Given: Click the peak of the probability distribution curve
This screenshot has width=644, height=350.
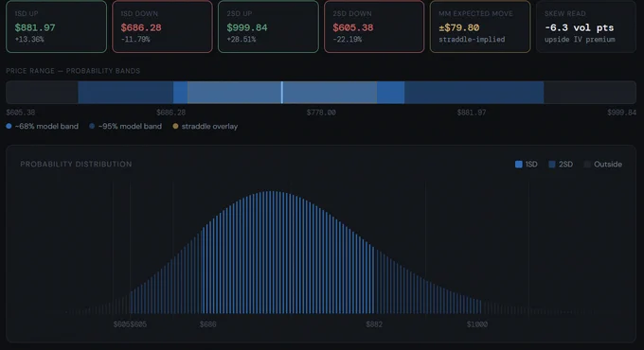Looking at the screenshot, I should [271, 192].
